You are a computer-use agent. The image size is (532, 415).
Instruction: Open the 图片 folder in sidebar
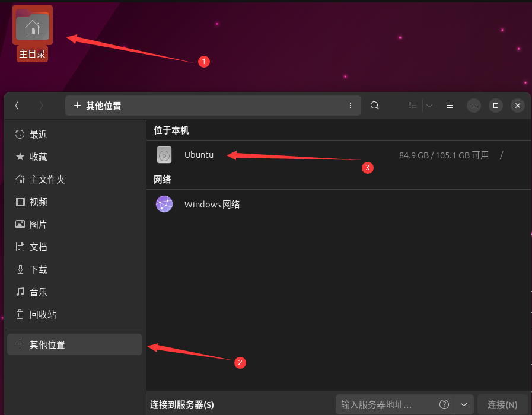pyautogui.click(x=37, y=224)
